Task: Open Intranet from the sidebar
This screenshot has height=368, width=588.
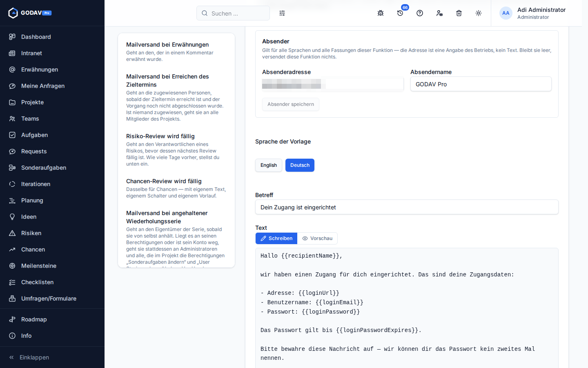Action: [x=52, y=53]
